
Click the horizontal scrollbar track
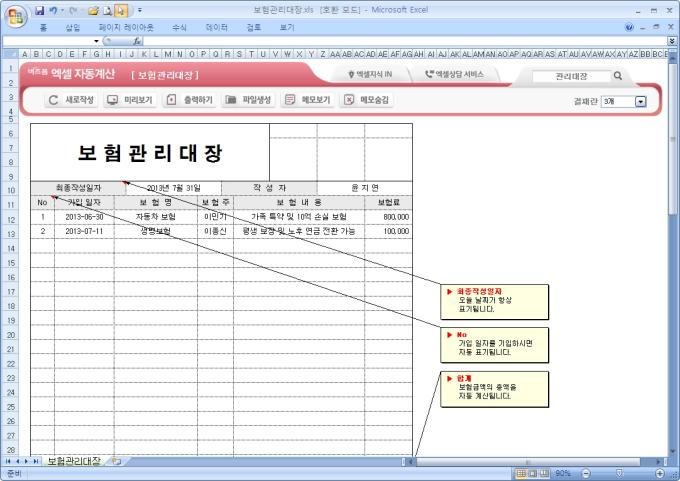(536, 461)
